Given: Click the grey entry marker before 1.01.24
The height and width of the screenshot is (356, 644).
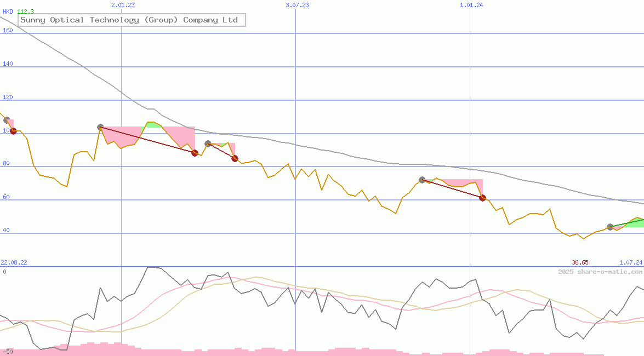Looking at the screenshot, I should 422,180.
